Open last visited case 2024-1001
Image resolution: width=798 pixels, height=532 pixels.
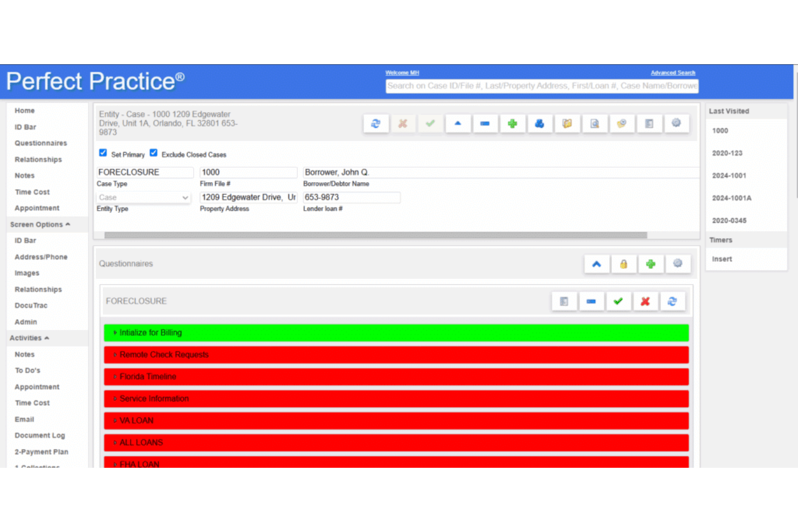click(729, 176)
